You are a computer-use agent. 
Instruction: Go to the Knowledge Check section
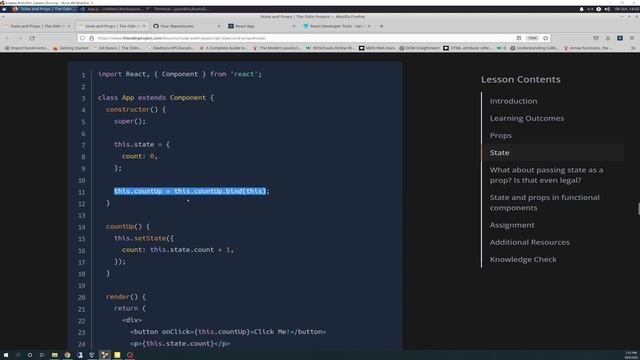click(x=523, y=259)
